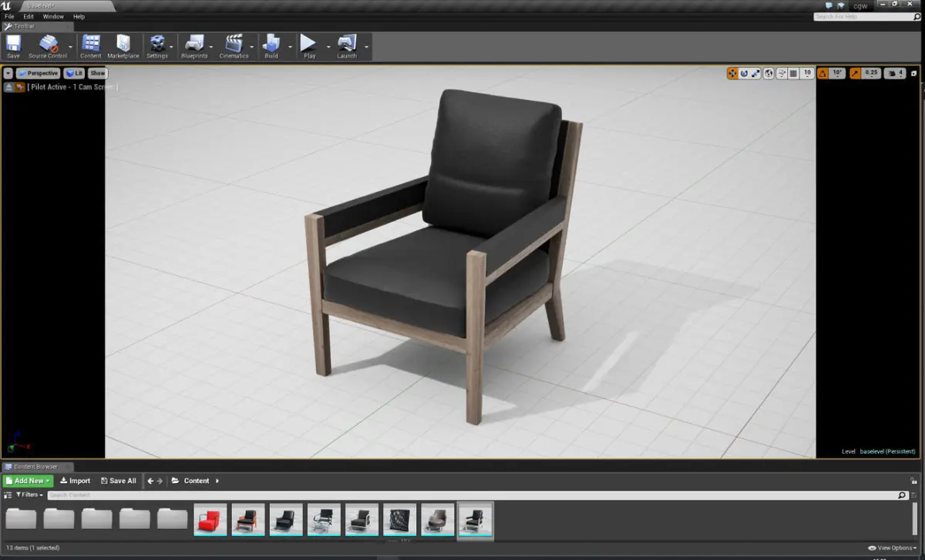
Task: Open the Content toolbar icon
Action: pyautogui.click(x=91, y=46)
